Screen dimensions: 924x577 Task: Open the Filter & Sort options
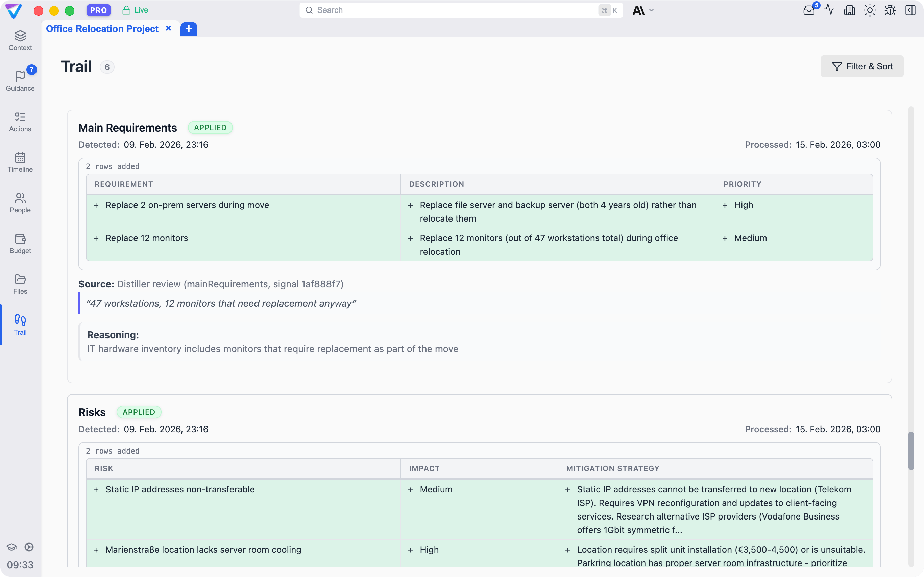pos(862,66)
